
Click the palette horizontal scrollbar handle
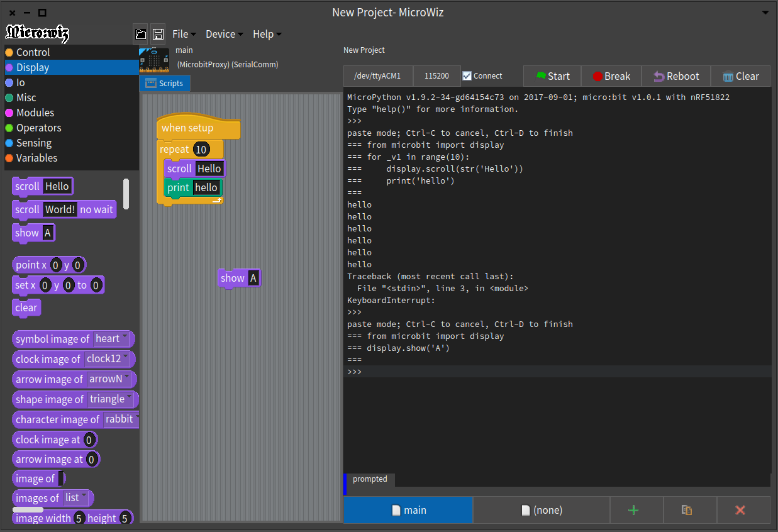click(28, 509)
